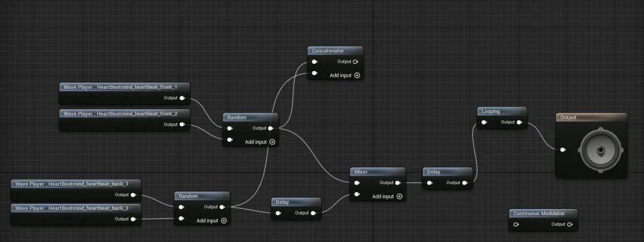
Task: Click first input pin of back-heartbeat Random node
Action: [181, 207]
